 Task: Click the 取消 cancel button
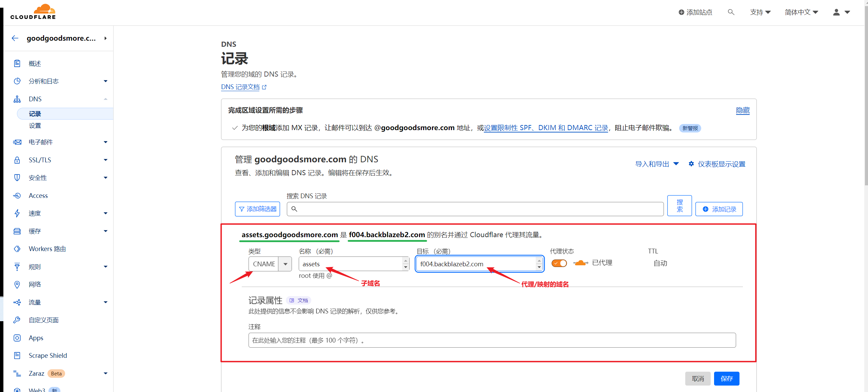[x=698, y=378]
